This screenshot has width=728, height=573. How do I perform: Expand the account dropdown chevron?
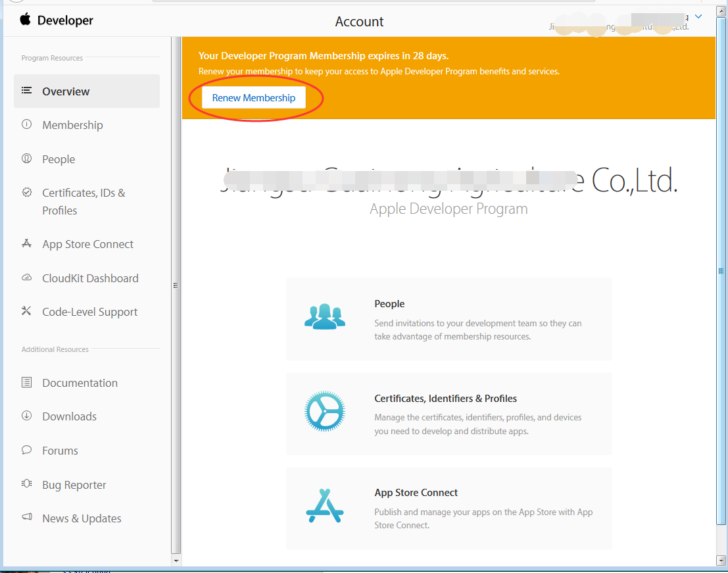[x=698, y=16]
